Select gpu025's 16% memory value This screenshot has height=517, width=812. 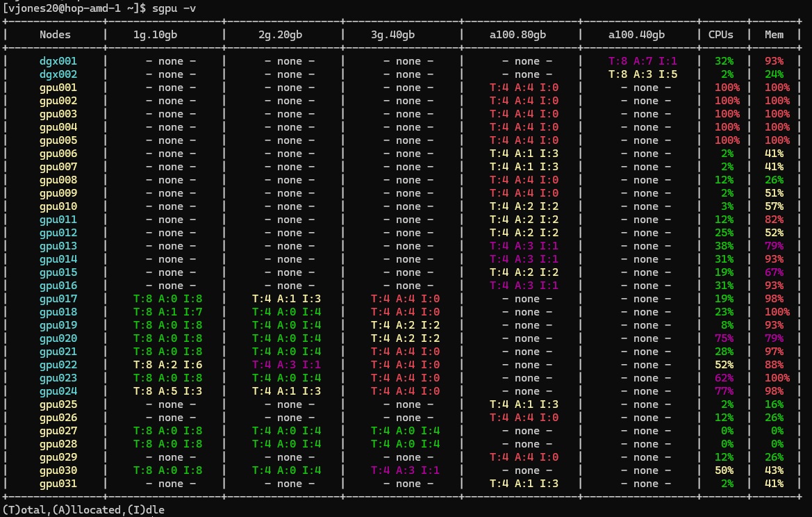(774, 404)
